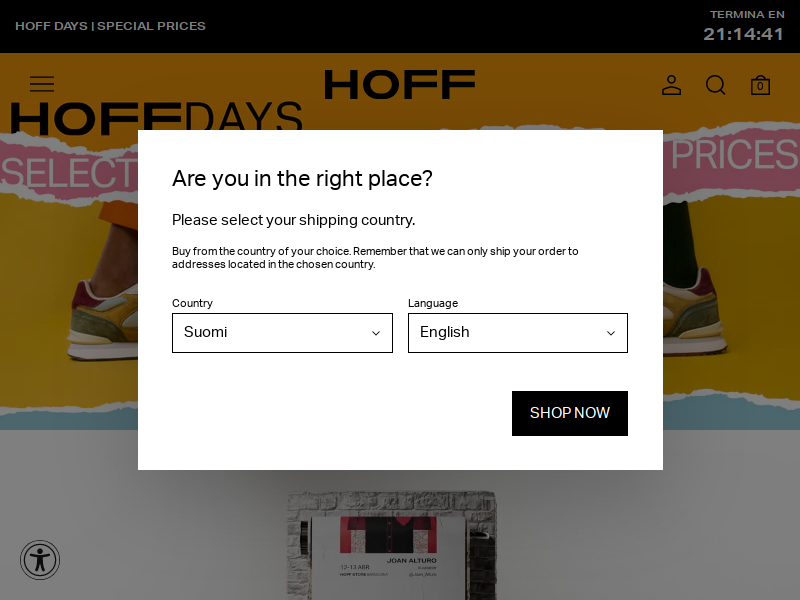Image resolution: width=800 pixels, height=600 pixels.
Task: Click the PRICES text on pink strip
Action: (x=735, y=155)
